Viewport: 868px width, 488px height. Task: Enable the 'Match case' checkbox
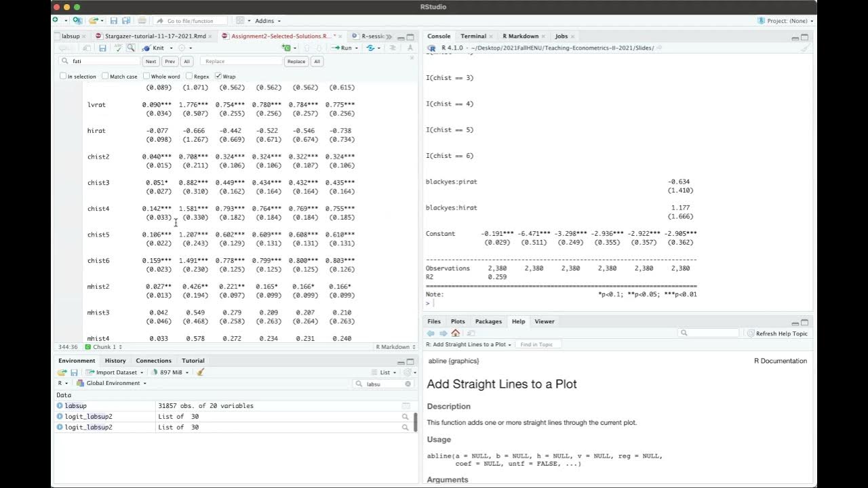coord(106,76)
